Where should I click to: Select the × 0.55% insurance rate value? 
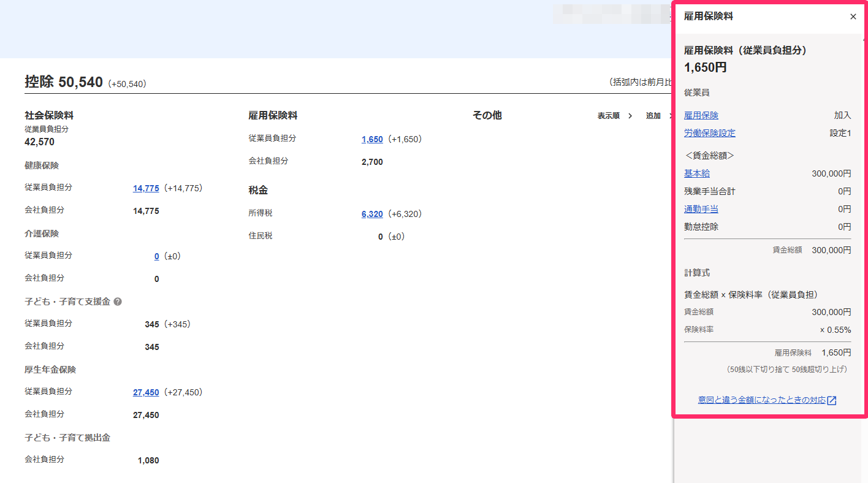[x=836, y=330]
